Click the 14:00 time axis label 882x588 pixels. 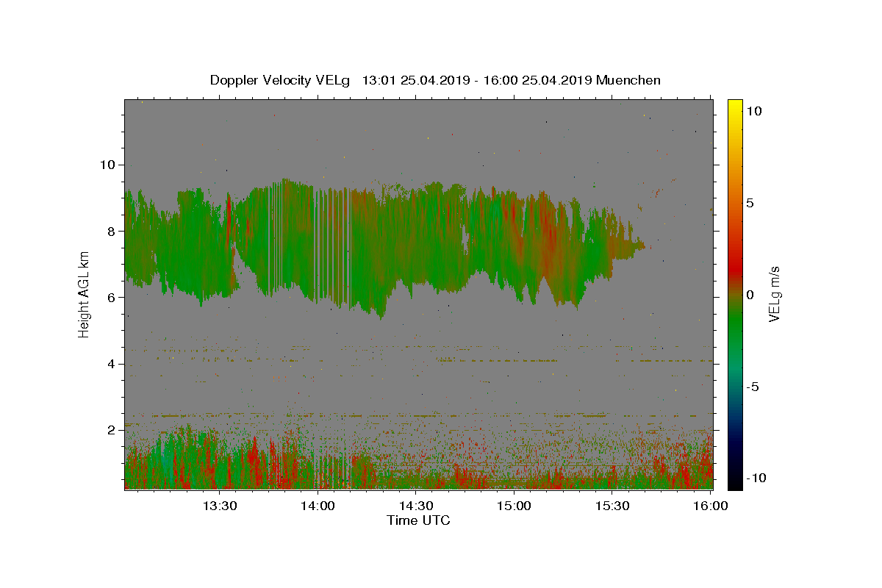318,506
